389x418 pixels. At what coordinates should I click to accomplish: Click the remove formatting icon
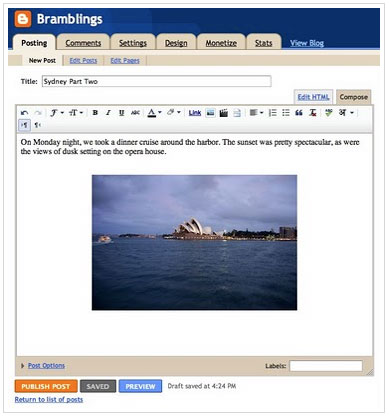[x=312, y=113]
